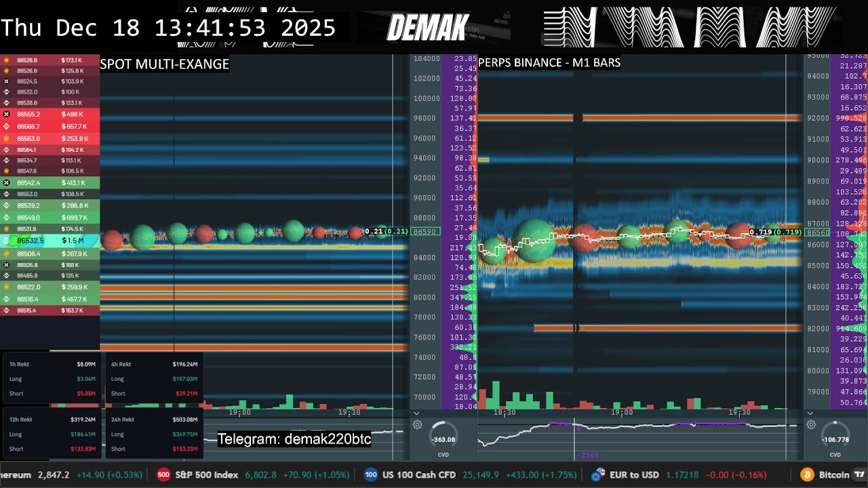Select the $457.7 K trade value
Viewport: 868px width, 488px height.
[x=74, y=299]
